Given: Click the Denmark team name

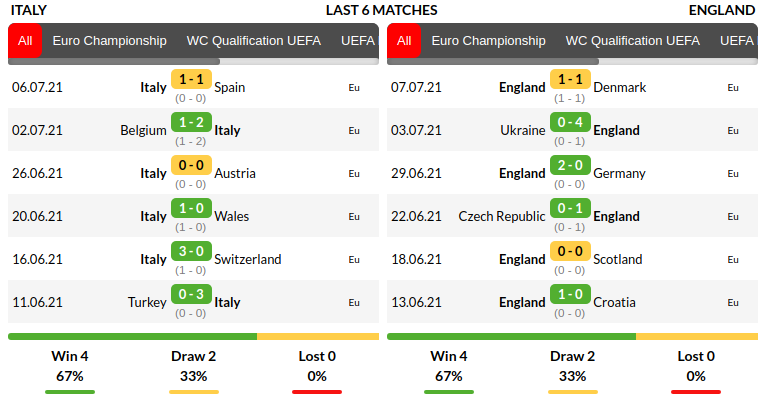Looking at the screenshot, I should (620, 87).
